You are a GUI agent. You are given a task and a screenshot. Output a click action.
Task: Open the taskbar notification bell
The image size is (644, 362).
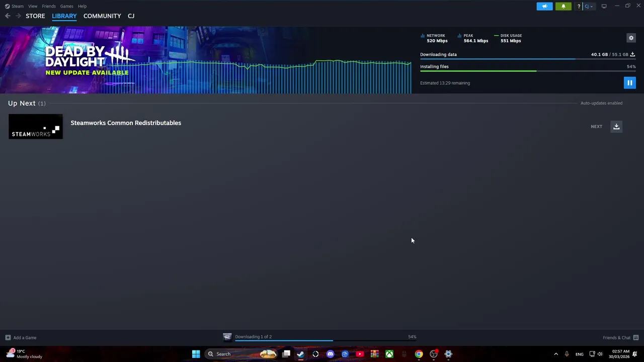pyautogui.click(x=635, y=354)
